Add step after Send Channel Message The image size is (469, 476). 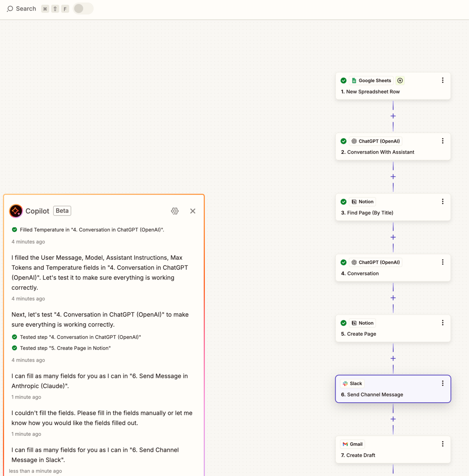(393, 419)
